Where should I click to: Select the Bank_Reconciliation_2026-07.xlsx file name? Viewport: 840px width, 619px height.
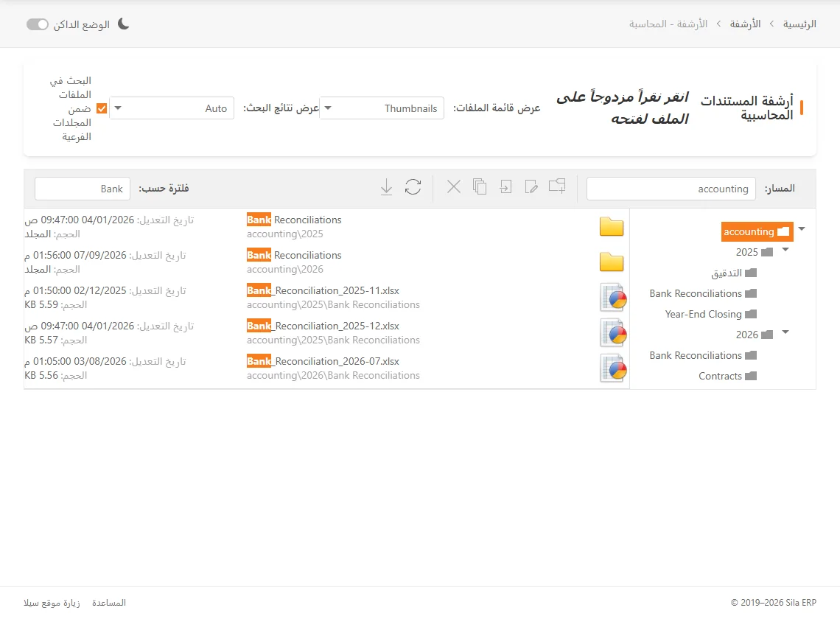(323, 361)
